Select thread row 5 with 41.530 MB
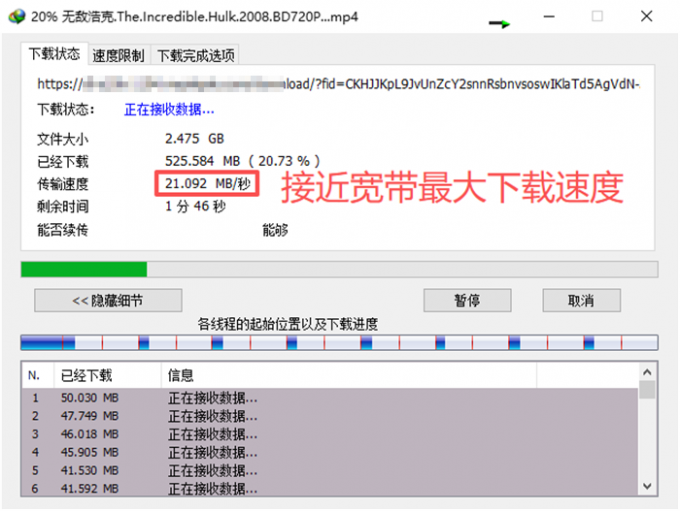Screen dimensions: 680x511 point(330,471)
